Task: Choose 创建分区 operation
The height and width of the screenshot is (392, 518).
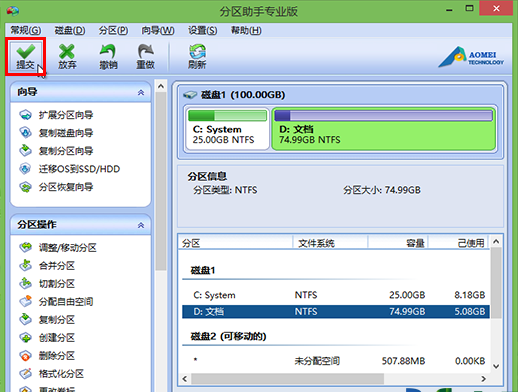Action: tap(47, 338)
